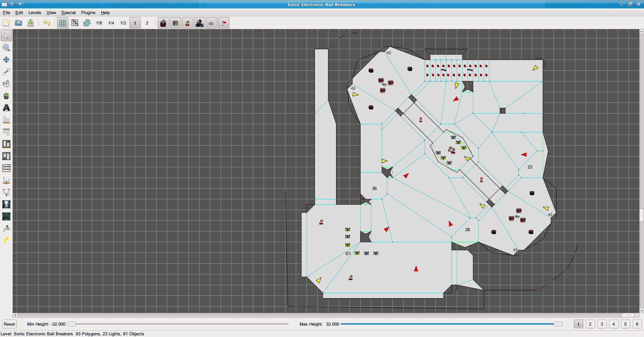Click the Save level icon
Viewport: 644px width, 337px height.
[x=31, y=23]
